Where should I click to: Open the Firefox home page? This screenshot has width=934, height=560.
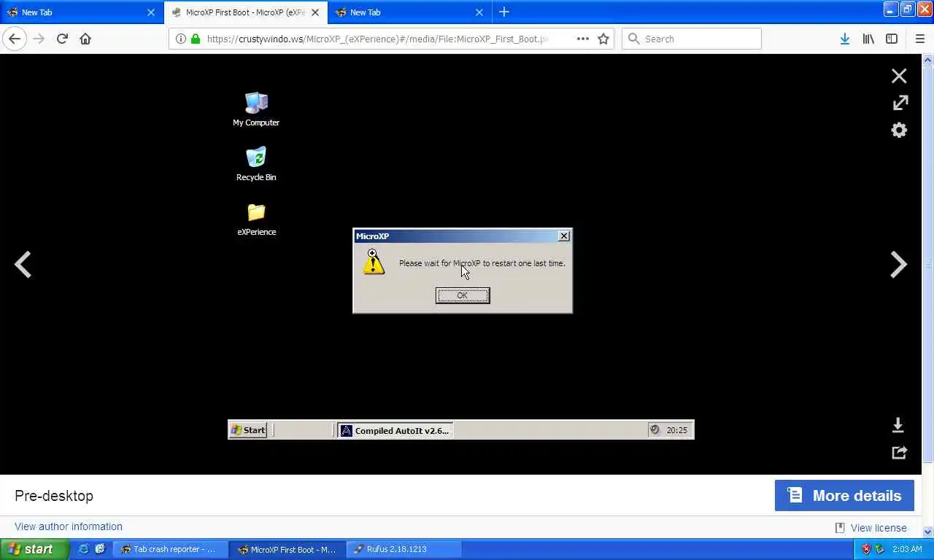(x=85, y=39)
